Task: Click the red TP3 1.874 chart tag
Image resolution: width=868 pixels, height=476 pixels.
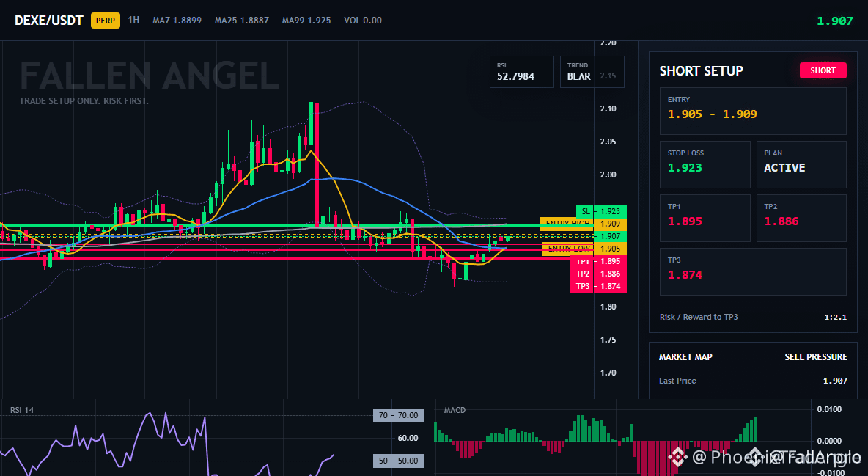Action: click(598, 287)
